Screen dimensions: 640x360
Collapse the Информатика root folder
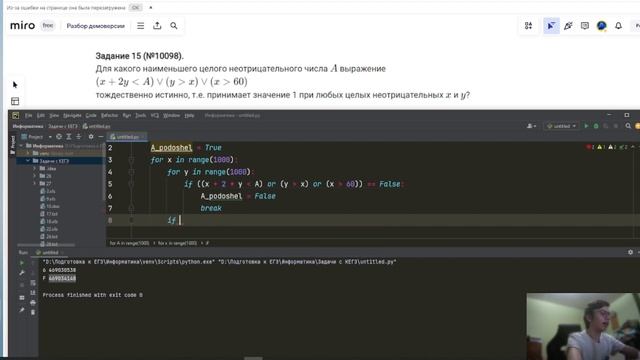[21, 146]
